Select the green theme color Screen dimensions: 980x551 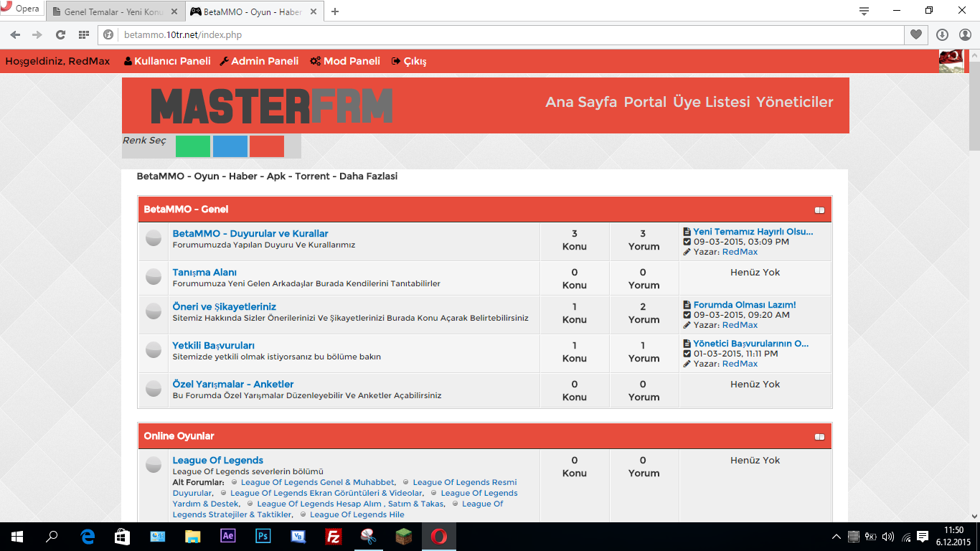point(193,146)
